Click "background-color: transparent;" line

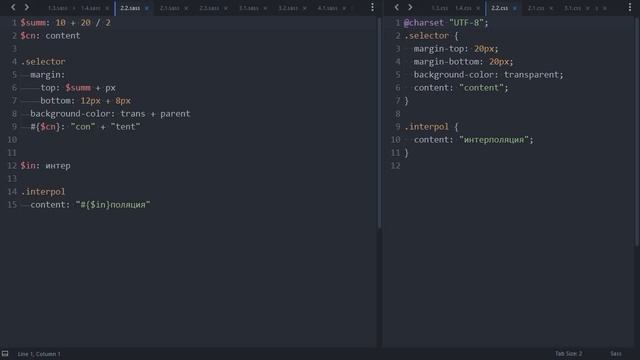pos(489,75)
